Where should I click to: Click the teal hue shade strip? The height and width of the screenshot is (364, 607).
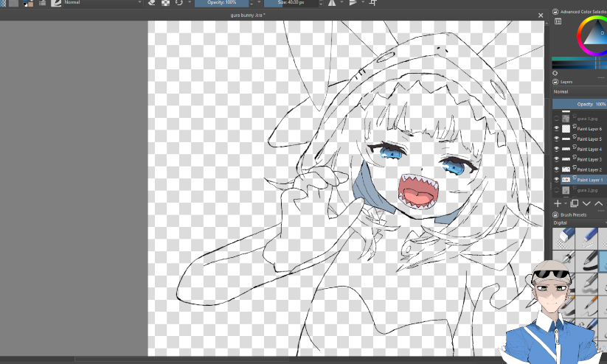579,59
